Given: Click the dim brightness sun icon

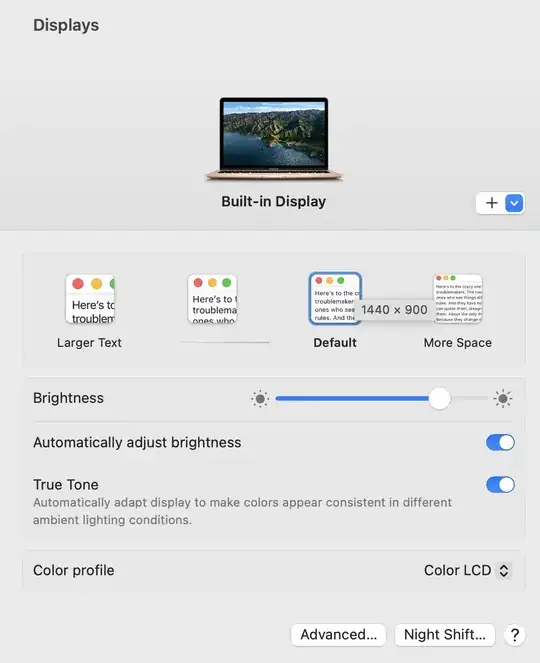Looking at the screenshot, I should point(260,398).
